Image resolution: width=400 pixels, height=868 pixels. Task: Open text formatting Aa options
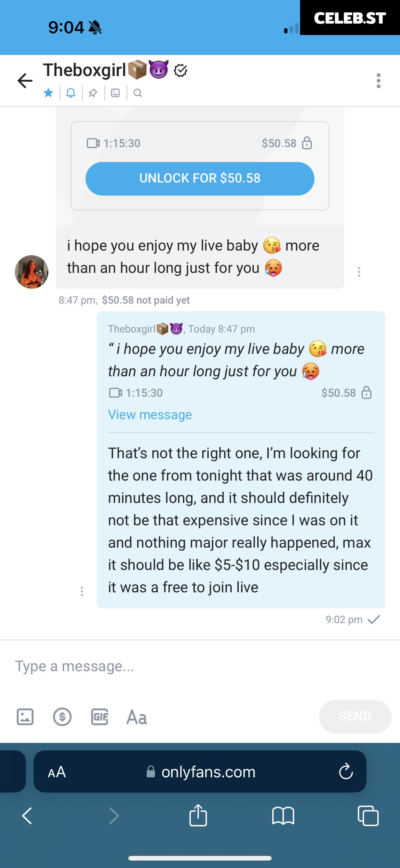(137, 717)
